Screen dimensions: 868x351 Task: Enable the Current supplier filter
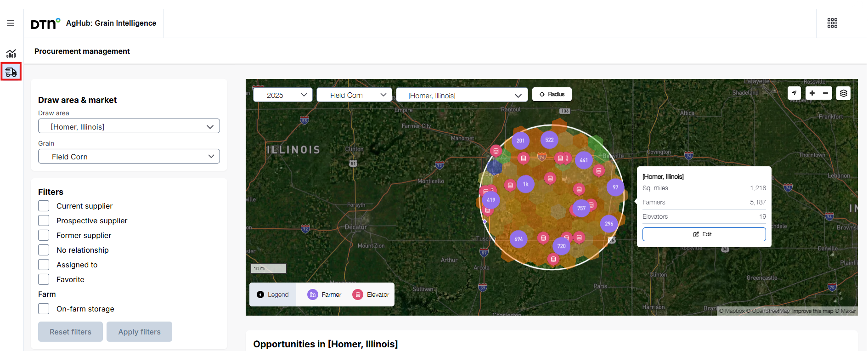pyautogui.click(x=44, y=206)
